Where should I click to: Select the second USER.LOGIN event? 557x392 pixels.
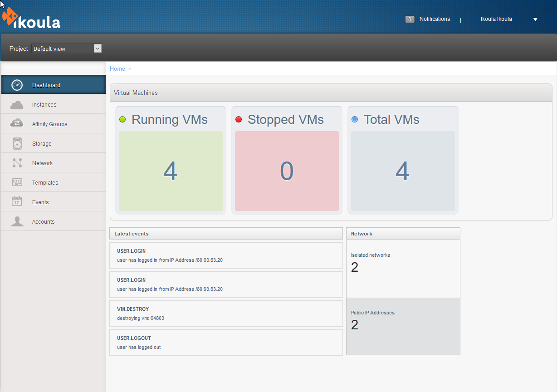click(x=226, y=284)
